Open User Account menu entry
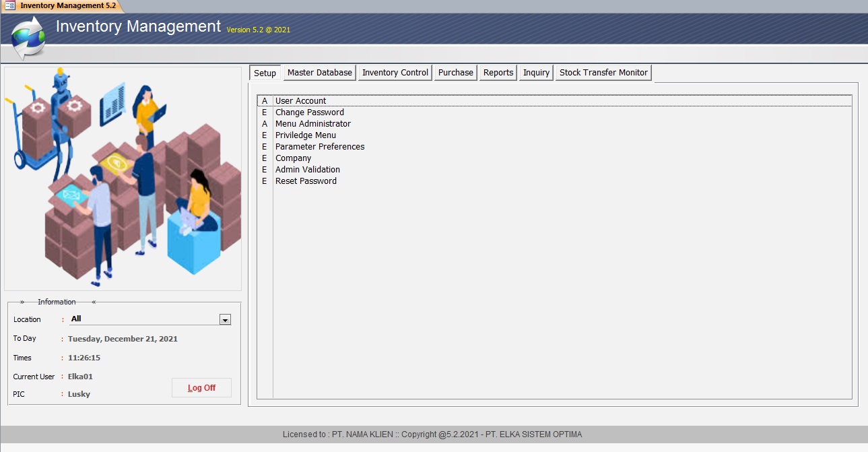Screen dimensions: 868x452 [x=300, y=101]
